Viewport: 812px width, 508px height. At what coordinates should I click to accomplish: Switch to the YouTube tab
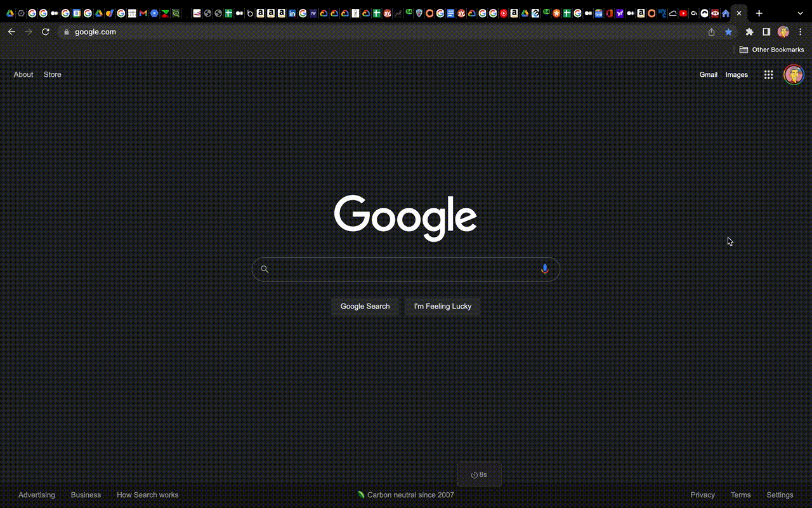point(683,13)
